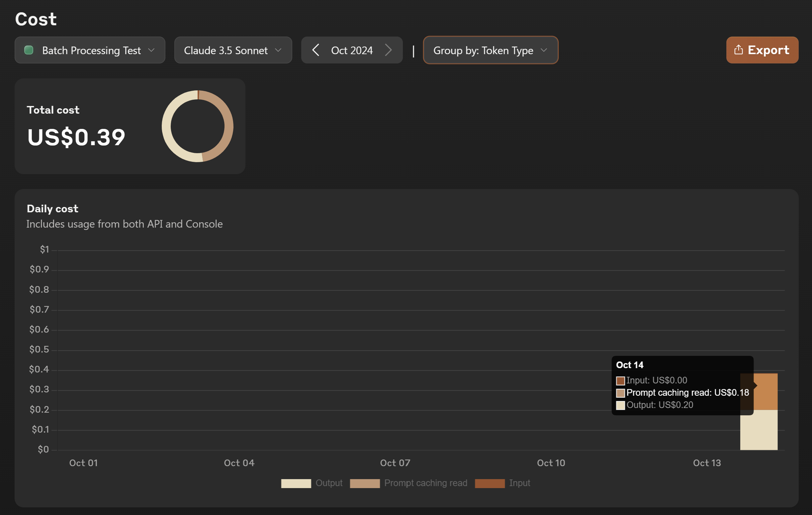The height and width of the screenshot is (515, 812).
Task: Click the green workspace indicator icon
Action: [29, 50]
